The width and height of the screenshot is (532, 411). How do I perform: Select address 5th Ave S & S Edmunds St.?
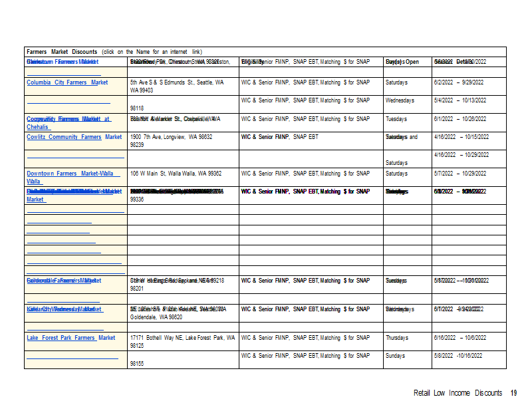pyautogui.click(x=177, y=82)
